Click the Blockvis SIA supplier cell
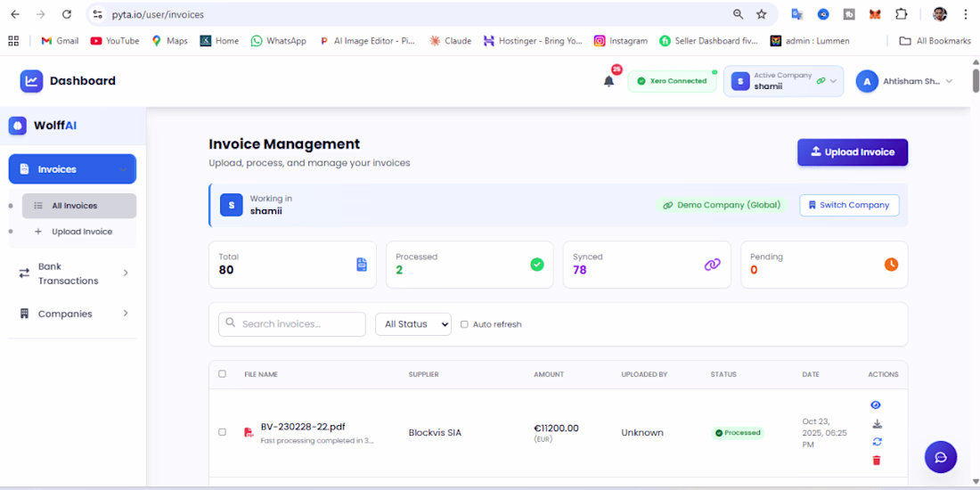This screenshot has height=490, width=980. [x=435, y=432]
